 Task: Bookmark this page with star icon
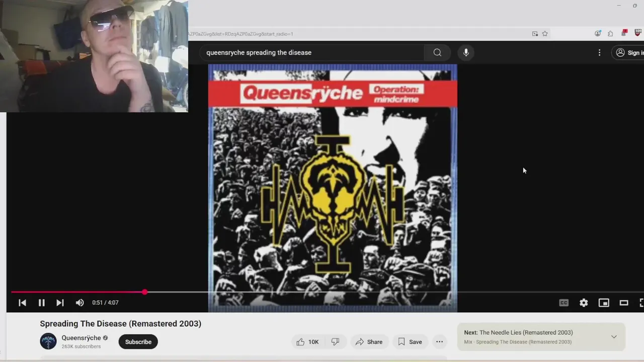click(x=545, y=34)
